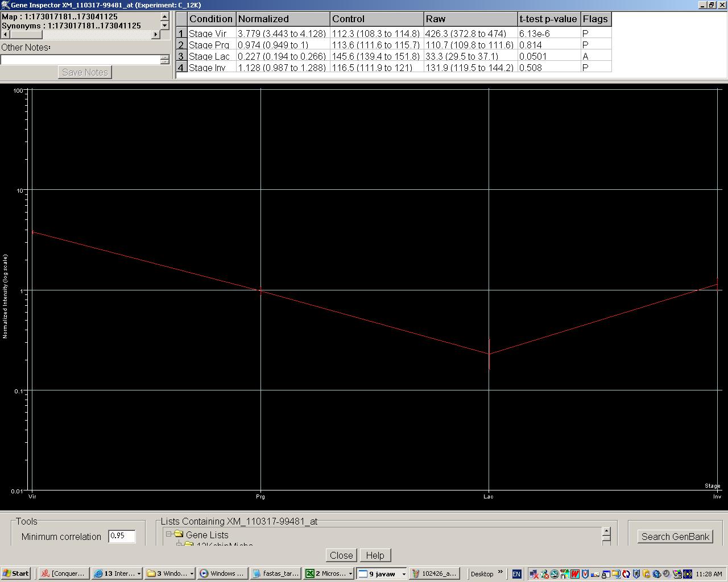This screenshot has width=728, height=582.
Task: Click the Start button
Action: [x=16, y=573]
